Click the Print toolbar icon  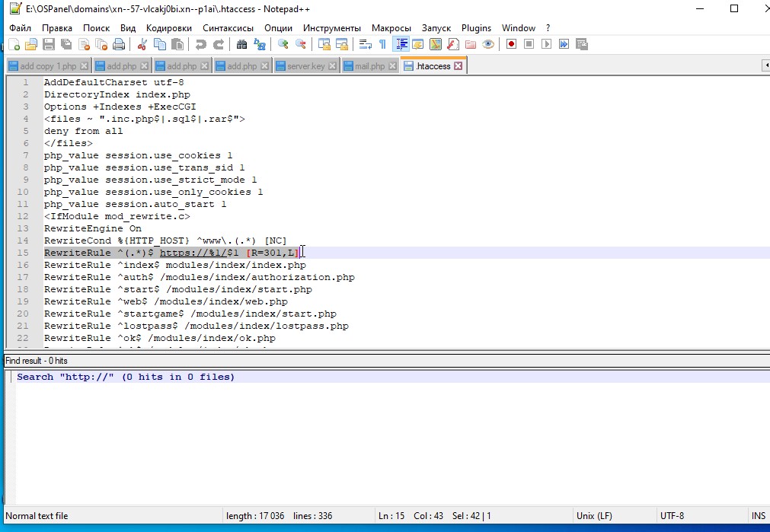point(119,44)
